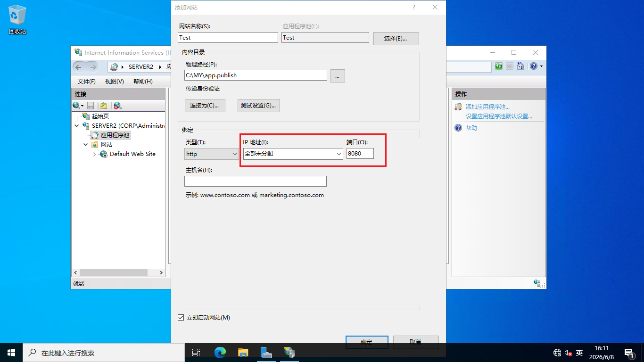Click the 测试设置(G)... button
This screenshot has width=644, height=362.
(x=259, y=106)
